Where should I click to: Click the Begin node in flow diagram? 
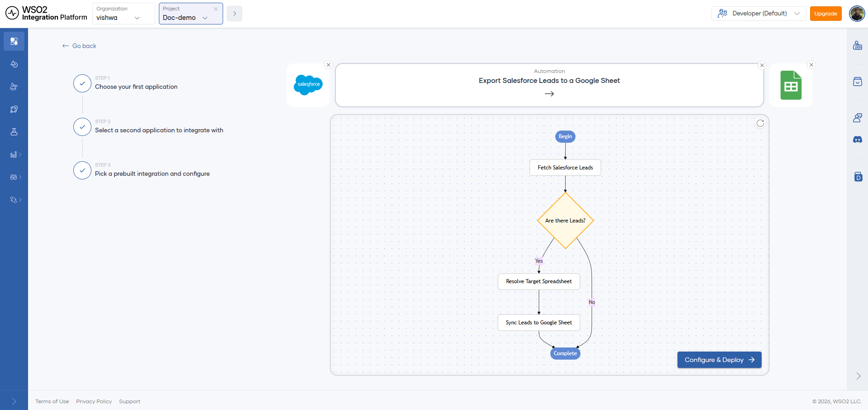pos(565,136)
